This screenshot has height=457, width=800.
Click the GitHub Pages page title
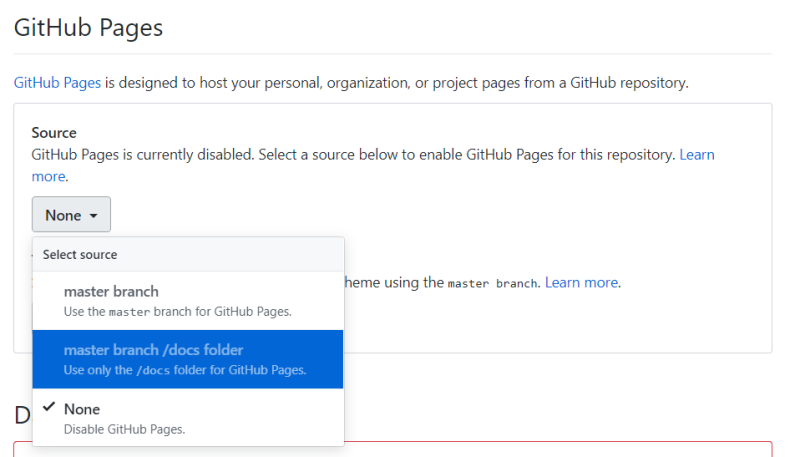point(88,28)
